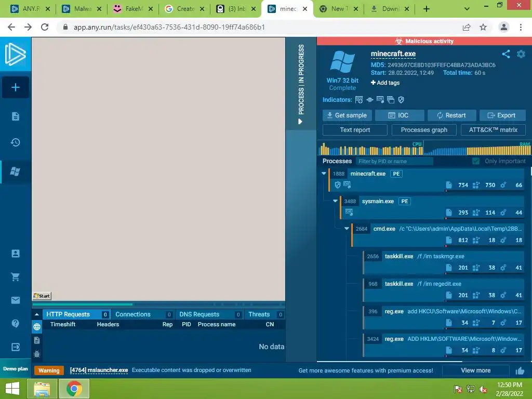Click the Restart button
Viewport: 532px width, 399px height.
(x=452, y=115)
